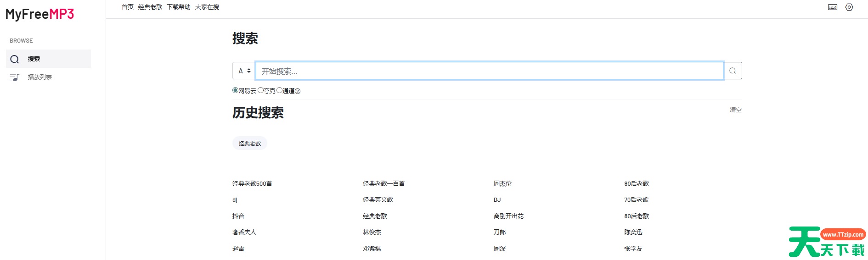
Task: Open the settings icon in top-right
Action: (849, 7)
